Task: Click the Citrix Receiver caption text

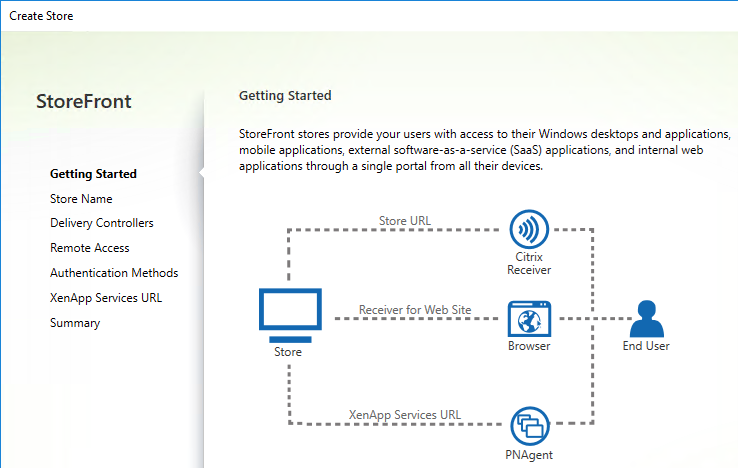Action: click(x=529, y=263)
